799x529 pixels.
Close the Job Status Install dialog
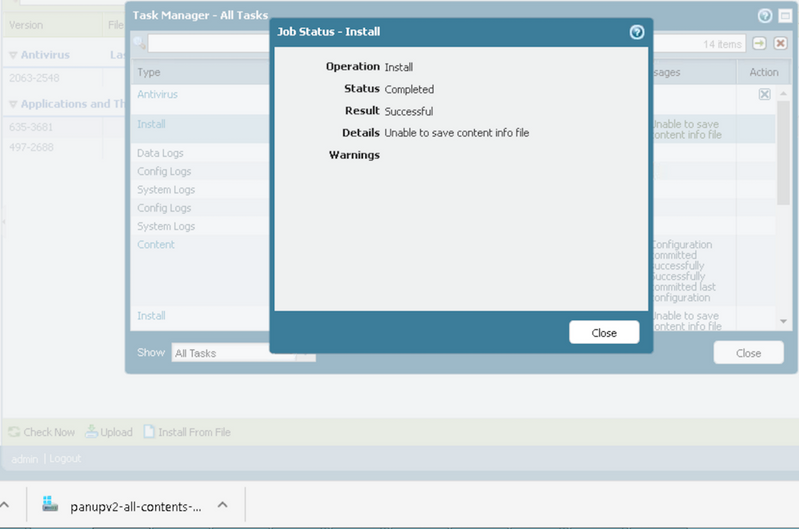point(604,332)
